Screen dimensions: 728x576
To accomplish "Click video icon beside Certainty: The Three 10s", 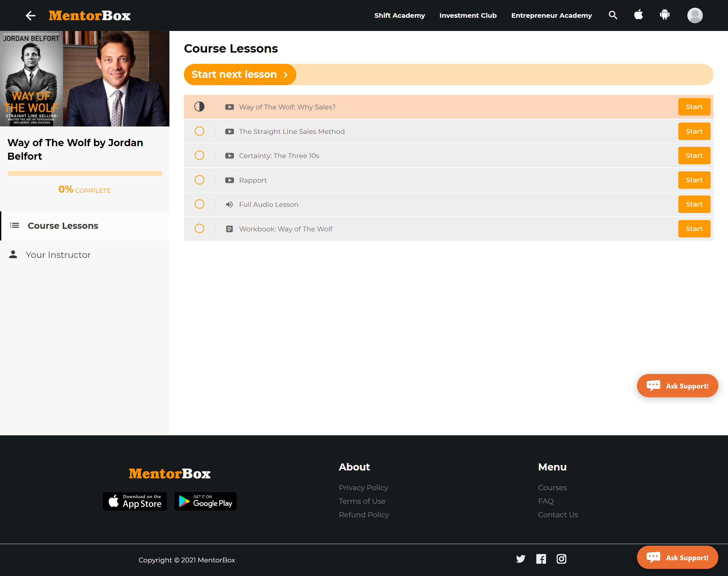I will 230,156.
